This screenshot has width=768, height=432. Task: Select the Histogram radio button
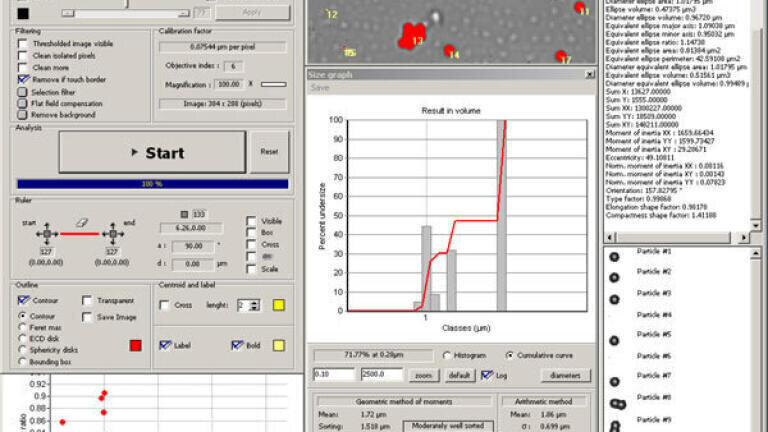click(x=447, y=356)
